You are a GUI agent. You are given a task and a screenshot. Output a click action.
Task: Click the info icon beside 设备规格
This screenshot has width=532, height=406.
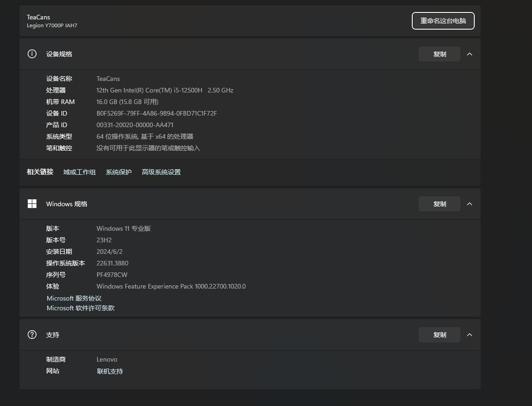pyautogui.click(x=32, y=54)
